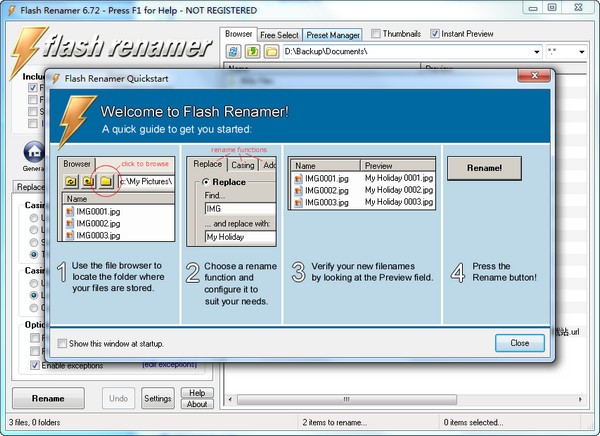
Task: Open the Settings button
Action: pyautogui.click(x=158, y=398)
